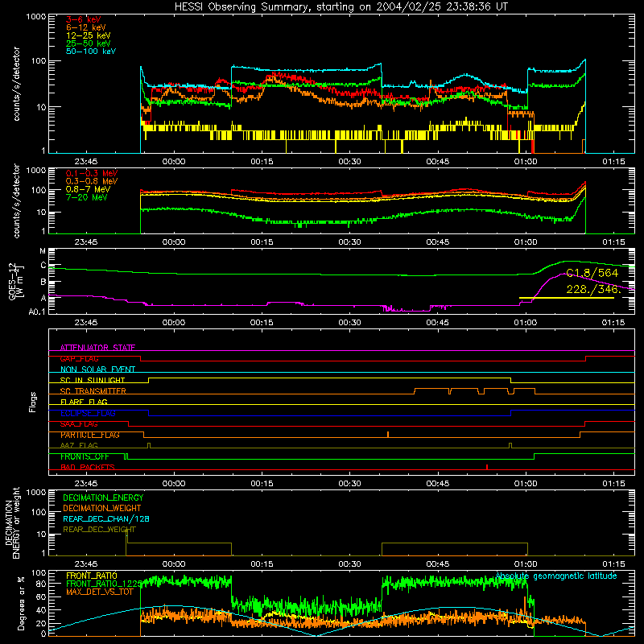Image resolution: width=644 pixels, height=644 pixels.
Task: Click the 12-25 keV legend entry
Action: tap(89, 35)
